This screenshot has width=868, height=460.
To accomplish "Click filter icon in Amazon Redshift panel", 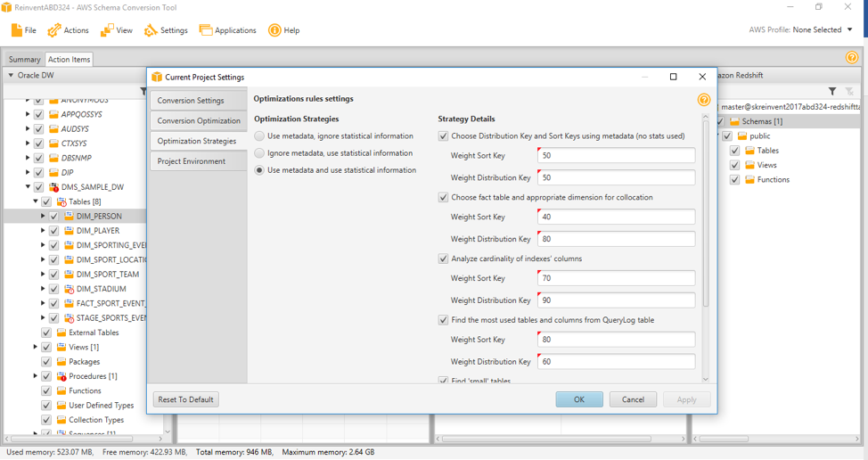I will pyautogui.click(x=832, y=91).
